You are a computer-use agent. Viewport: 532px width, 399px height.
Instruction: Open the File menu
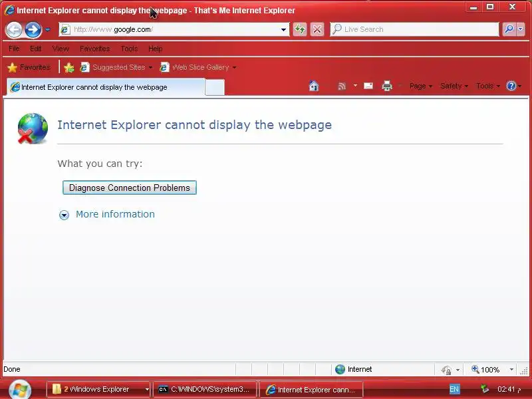click(x=14, y=49)
